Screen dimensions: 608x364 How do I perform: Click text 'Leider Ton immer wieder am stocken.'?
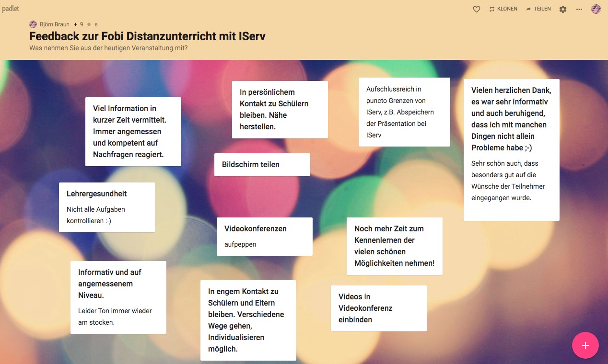pos(115,317)
